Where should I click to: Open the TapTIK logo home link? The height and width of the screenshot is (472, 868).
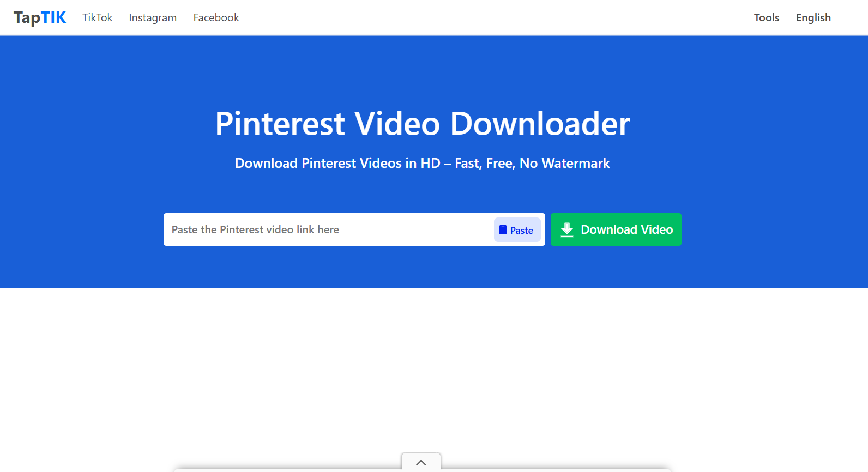[40, 18]
